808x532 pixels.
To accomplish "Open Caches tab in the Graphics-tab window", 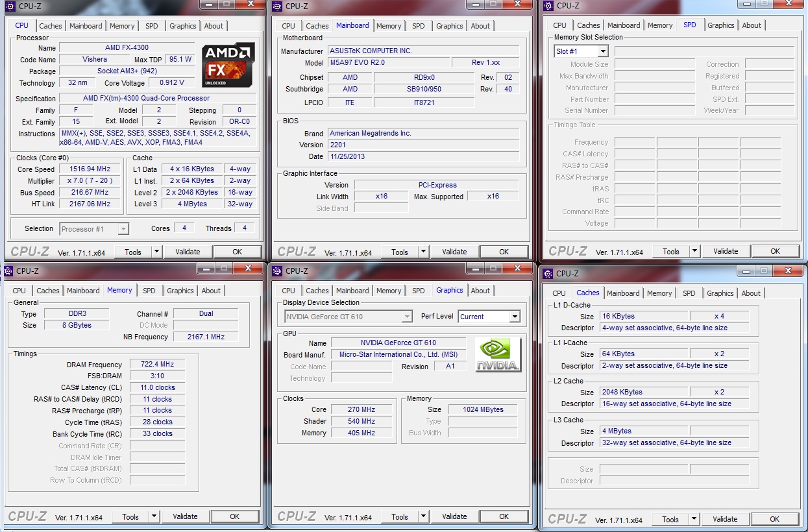I will pyautogui.click(x=317, y=291).
